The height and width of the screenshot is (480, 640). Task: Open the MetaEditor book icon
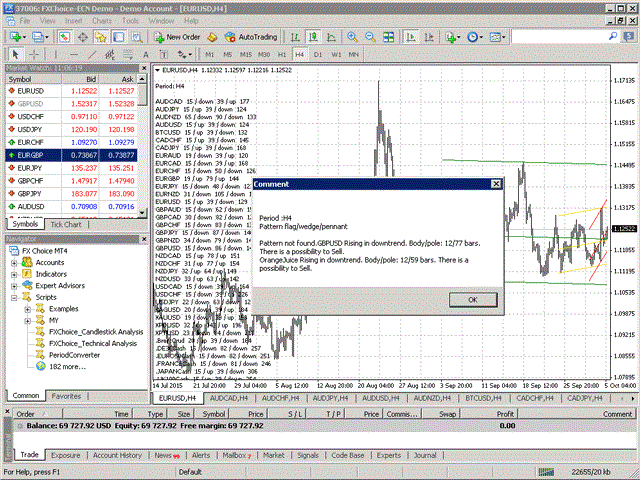(x=212, y=37)
